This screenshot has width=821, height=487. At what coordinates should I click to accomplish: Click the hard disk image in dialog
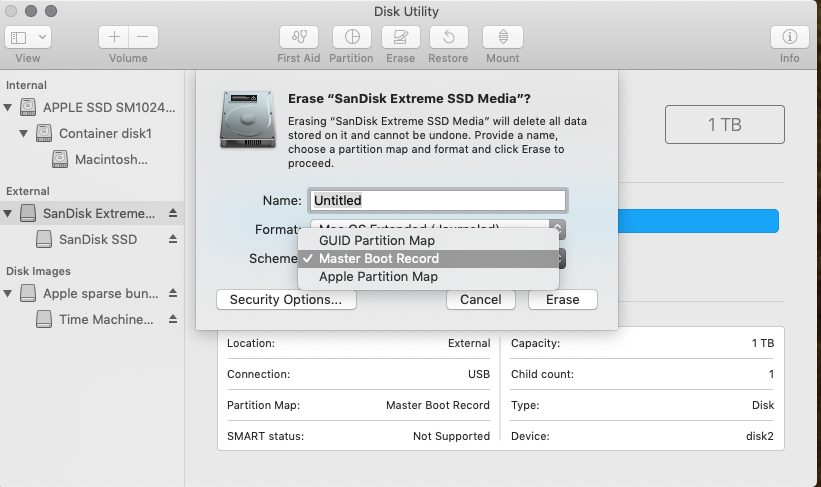(x=248, y=119)
